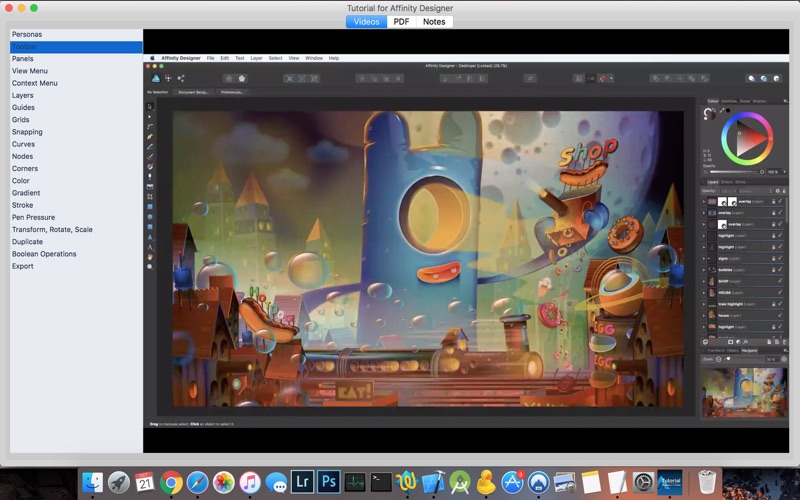The height and width of the screenshot is (500, 800).
Task: Toggle the lock on train highlight layer
Action: tap(773, 304)
